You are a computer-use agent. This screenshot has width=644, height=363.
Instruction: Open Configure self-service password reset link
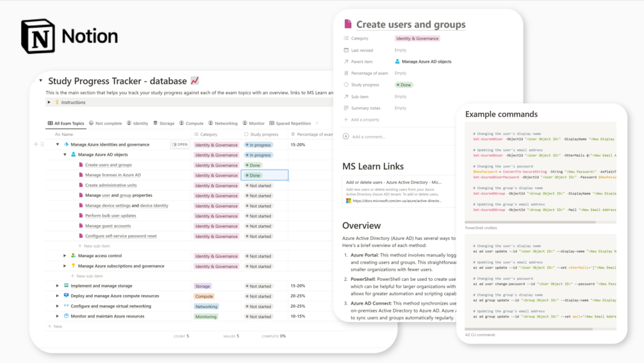pos(120,236)
